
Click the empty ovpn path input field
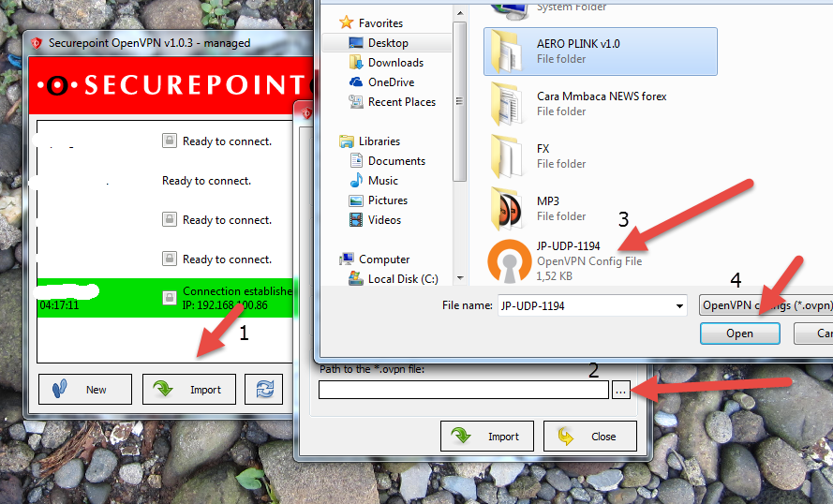point(464,390)
